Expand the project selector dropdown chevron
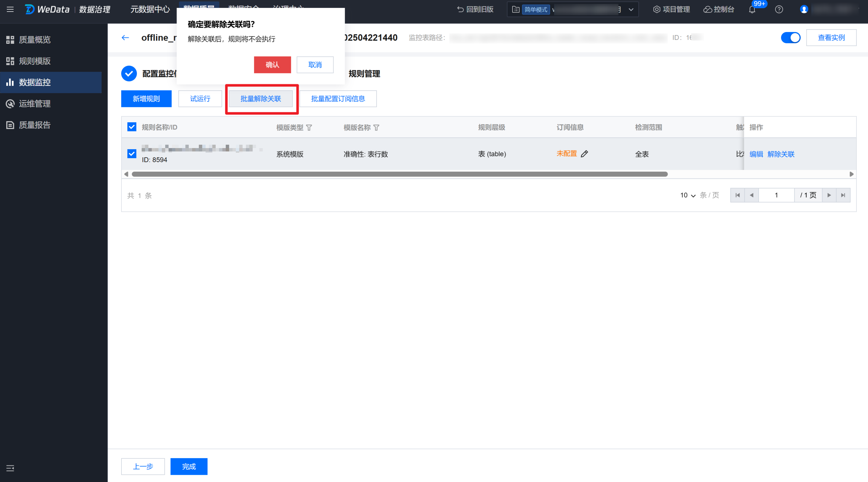This screenshot has width=868, height=482. point(631,9)
